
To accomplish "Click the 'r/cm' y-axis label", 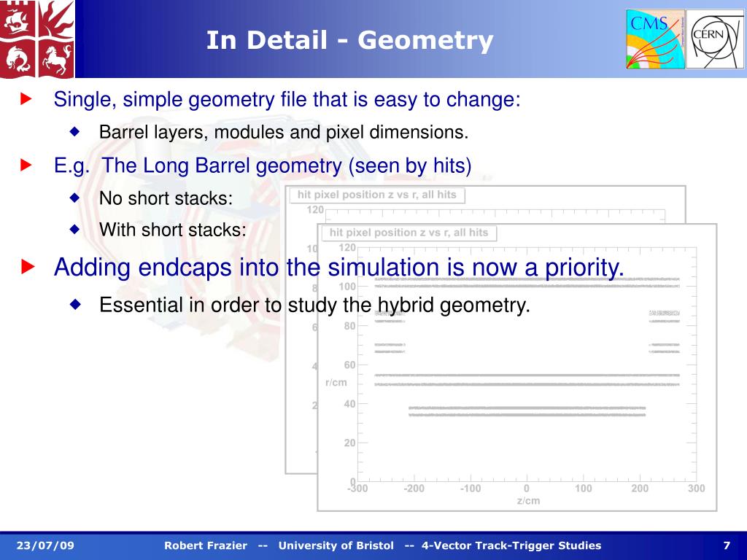I will click(336, 382).
